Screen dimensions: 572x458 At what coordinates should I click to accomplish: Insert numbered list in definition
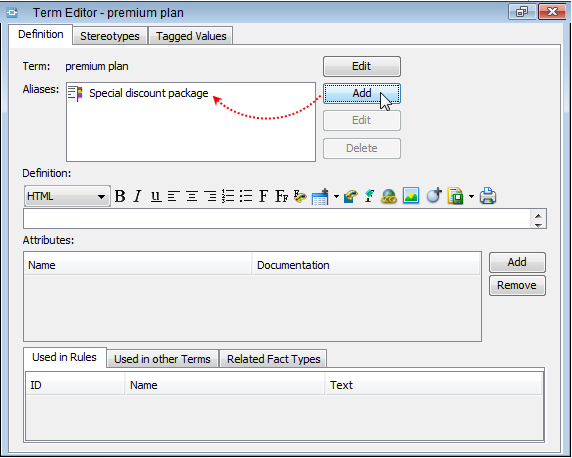pos(228,196)
